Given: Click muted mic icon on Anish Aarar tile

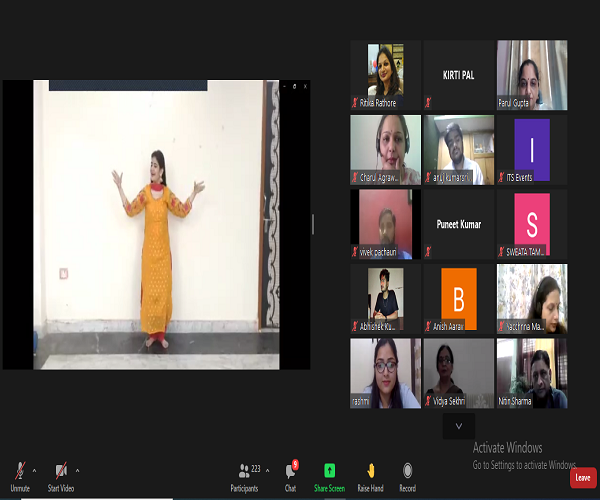Looking at the screenshot, I should [428, 326].
